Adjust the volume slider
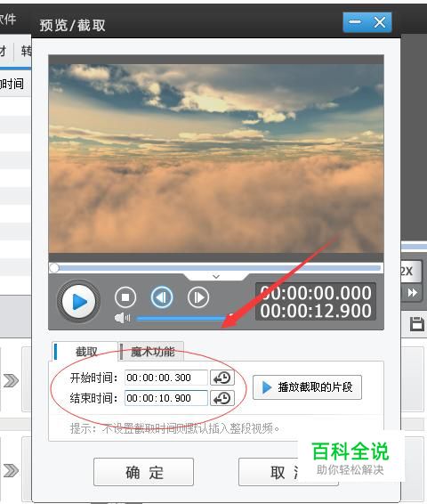 coord(185,319)
